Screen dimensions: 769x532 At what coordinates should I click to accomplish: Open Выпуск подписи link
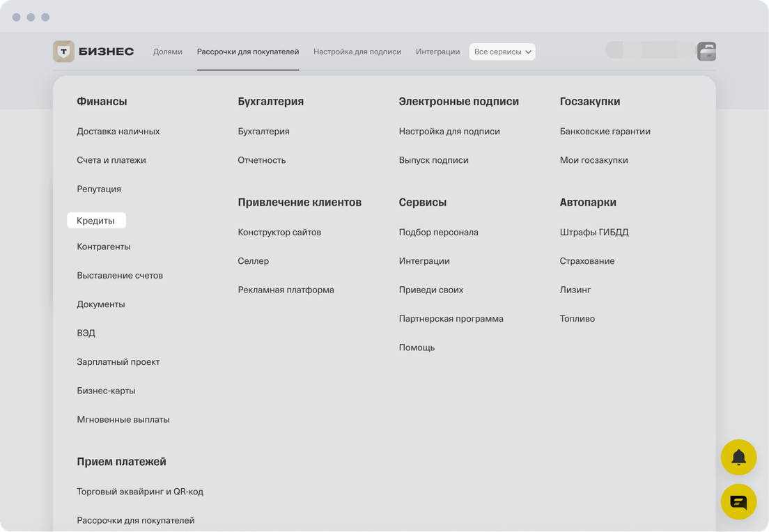coord(433,160)
